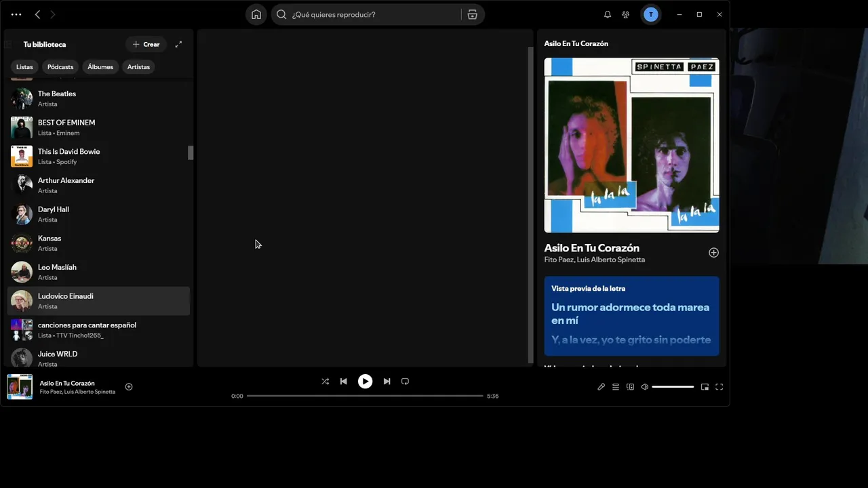Open Leo Masliah artist
The image size is (868, 488).
[98, 272]
